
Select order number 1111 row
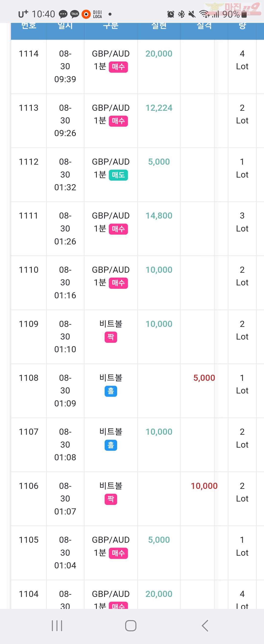click(x=137, y=229)
